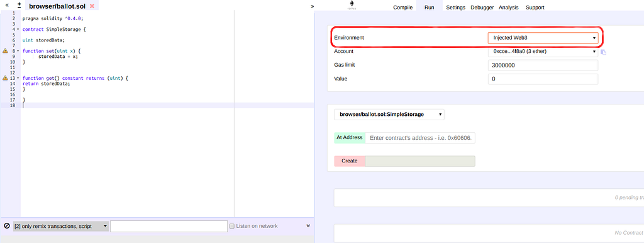The image size is (644, 243).
Task: Open the Environment dropdown showing Injected Web3
Action: (x=543, y=38)
